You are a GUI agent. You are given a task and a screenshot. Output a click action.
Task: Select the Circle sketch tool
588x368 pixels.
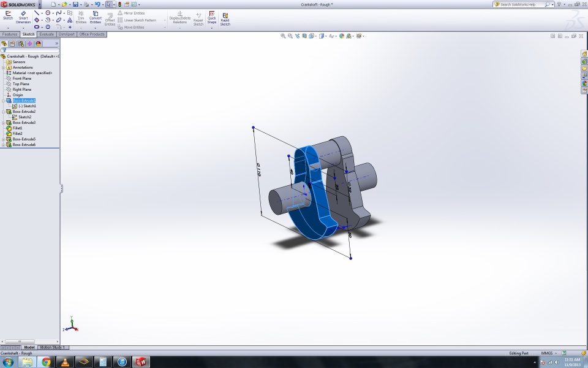coord(48,13)
